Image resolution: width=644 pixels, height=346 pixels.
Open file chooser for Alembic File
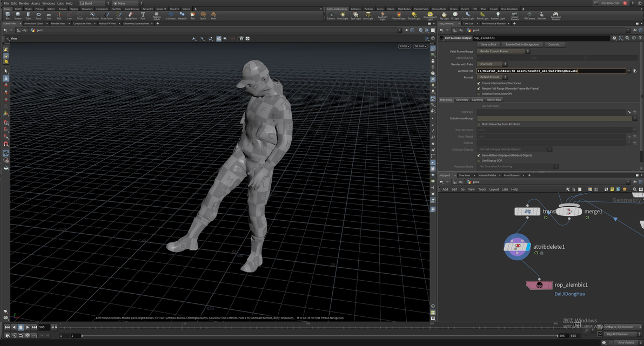click(x=635, y=71)
